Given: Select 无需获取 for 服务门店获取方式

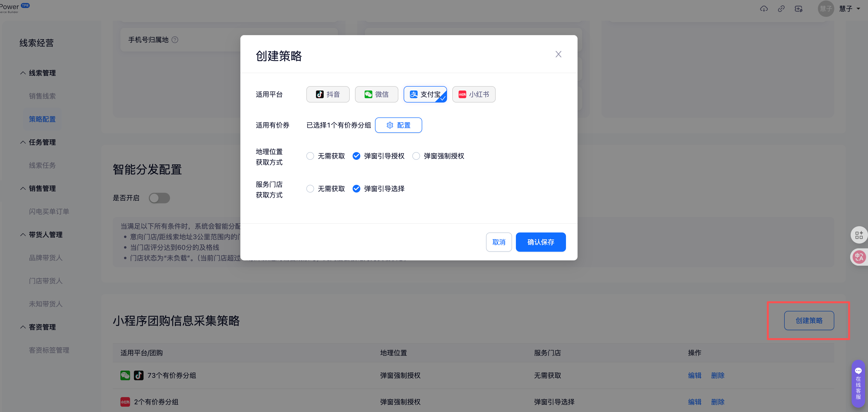Looking at the screenshot, I should (310, 188).
